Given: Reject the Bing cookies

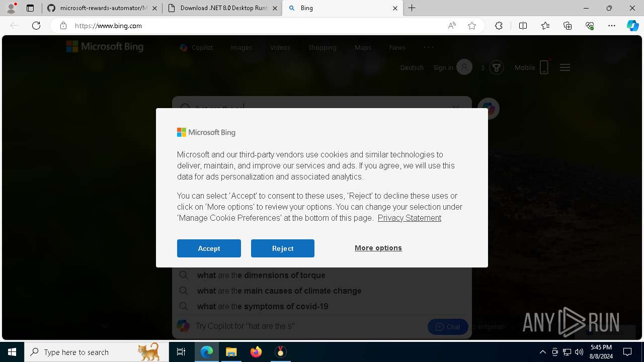Looking at the screenshot, I should 283,248.
